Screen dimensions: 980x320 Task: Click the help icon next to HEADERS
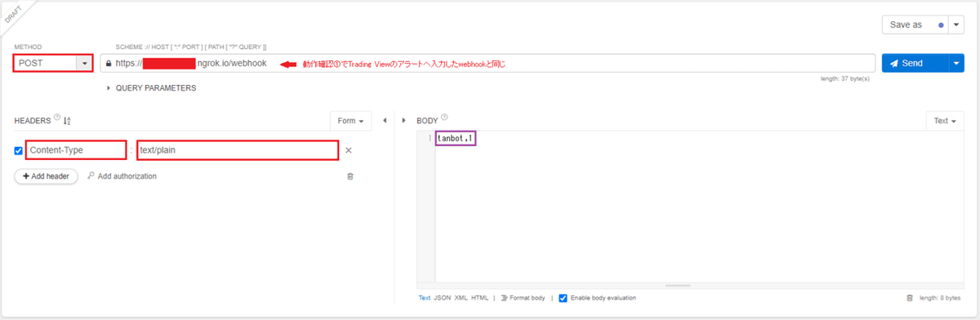tap(57, 118)
